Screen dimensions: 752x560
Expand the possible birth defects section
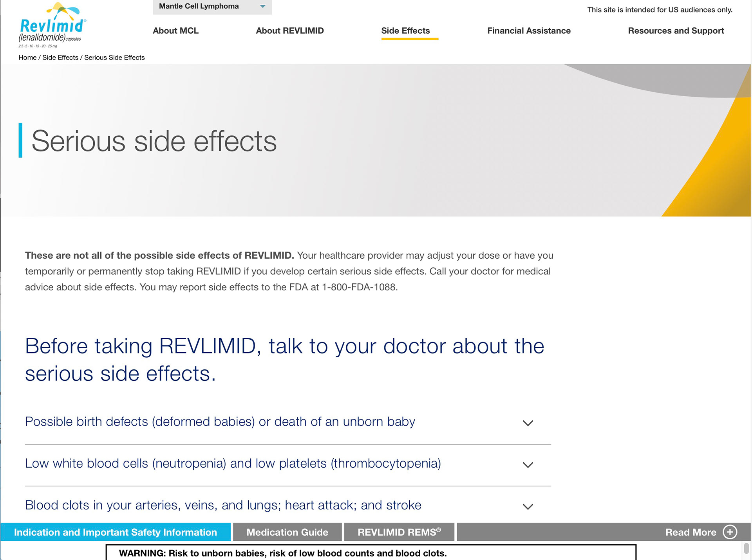288,422
